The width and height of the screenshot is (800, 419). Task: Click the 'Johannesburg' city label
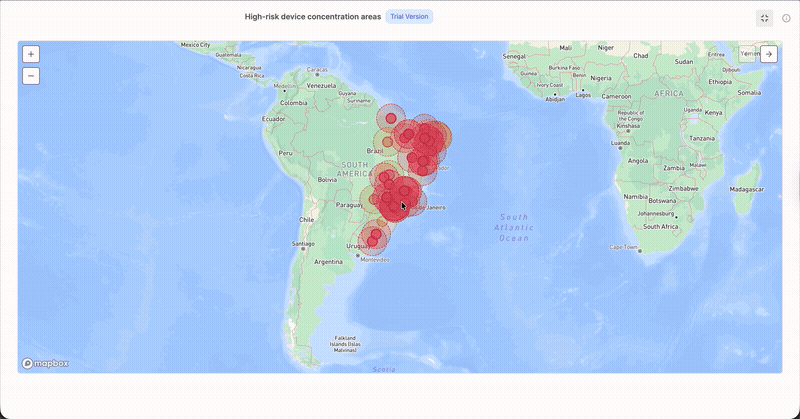[x=656, y=213]
